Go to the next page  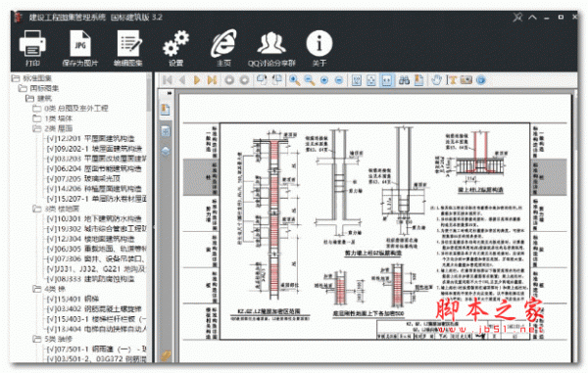click(x=197, y=79)
